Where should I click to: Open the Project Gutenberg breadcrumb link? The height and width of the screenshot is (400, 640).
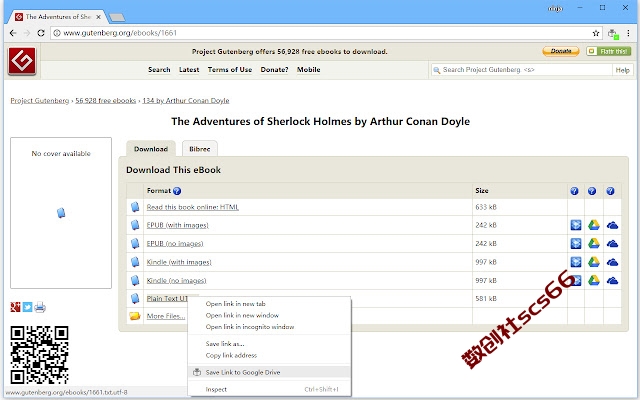pyautogui.click(x=40, y=100)
